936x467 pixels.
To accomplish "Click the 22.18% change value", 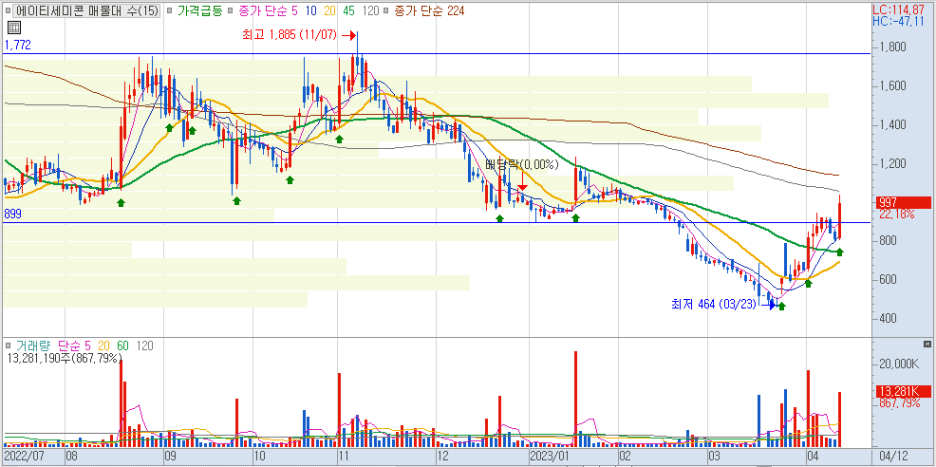I will tap(896, 214).
